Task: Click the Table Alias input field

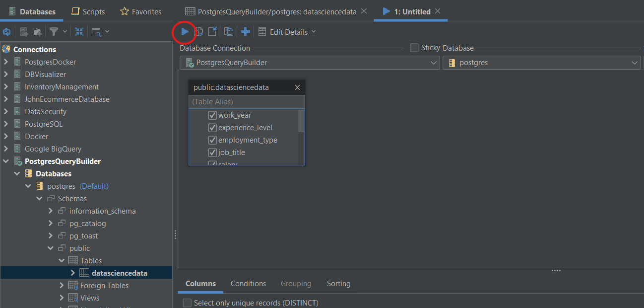Action: point(247,102)
